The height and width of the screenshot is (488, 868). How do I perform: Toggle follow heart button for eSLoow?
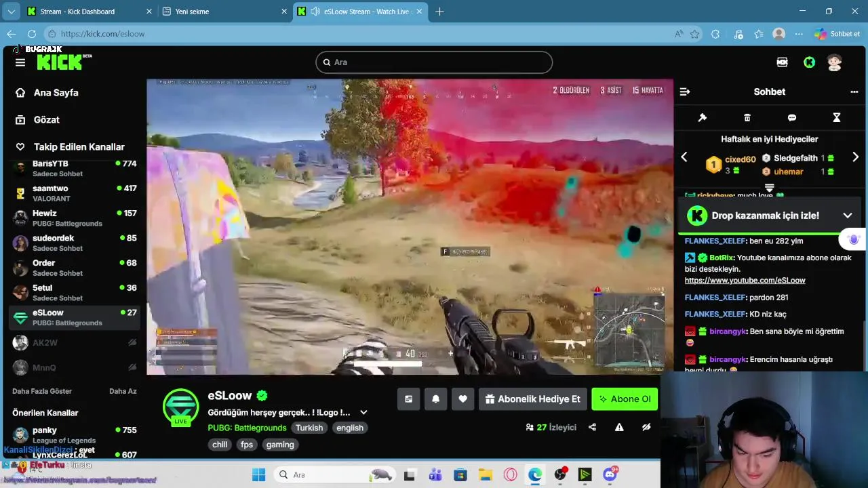[462, 399]
